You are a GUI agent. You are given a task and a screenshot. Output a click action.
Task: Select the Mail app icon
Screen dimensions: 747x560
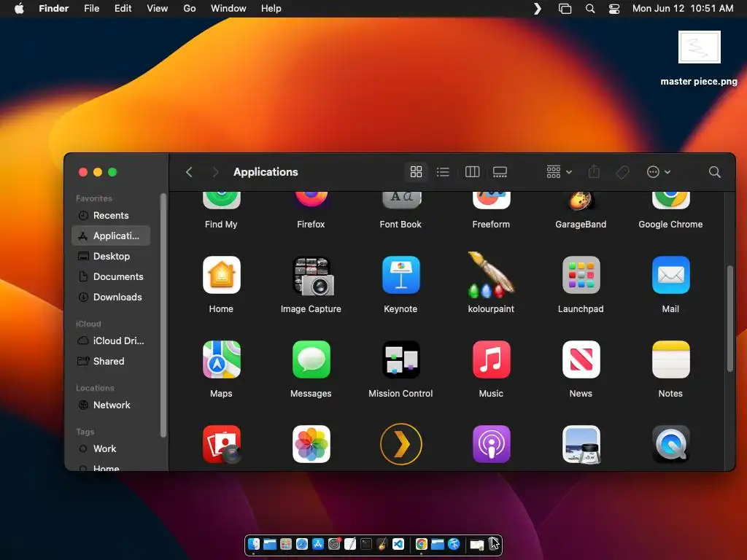tap(670, 275)
